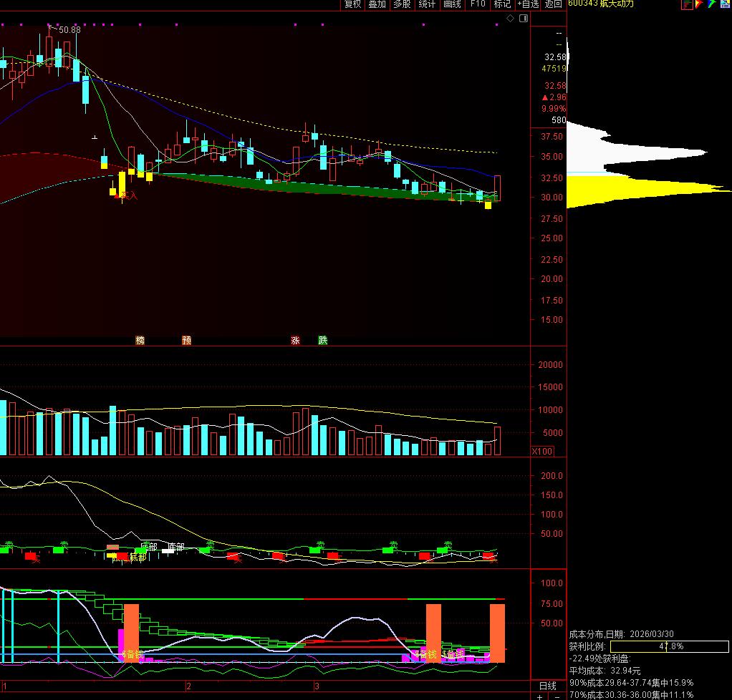
Task: Open the 日线 period selector
Action: pyautogui.click(x=548, y=686)
